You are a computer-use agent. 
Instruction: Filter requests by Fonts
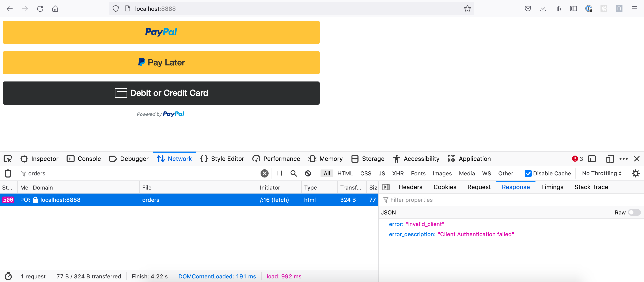click(x=418, y=173)
